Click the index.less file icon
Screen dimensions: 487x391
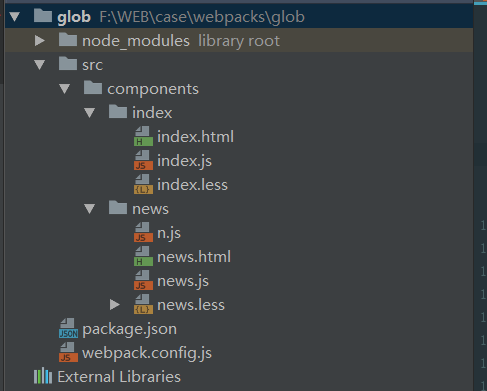[x=143, y=185]
